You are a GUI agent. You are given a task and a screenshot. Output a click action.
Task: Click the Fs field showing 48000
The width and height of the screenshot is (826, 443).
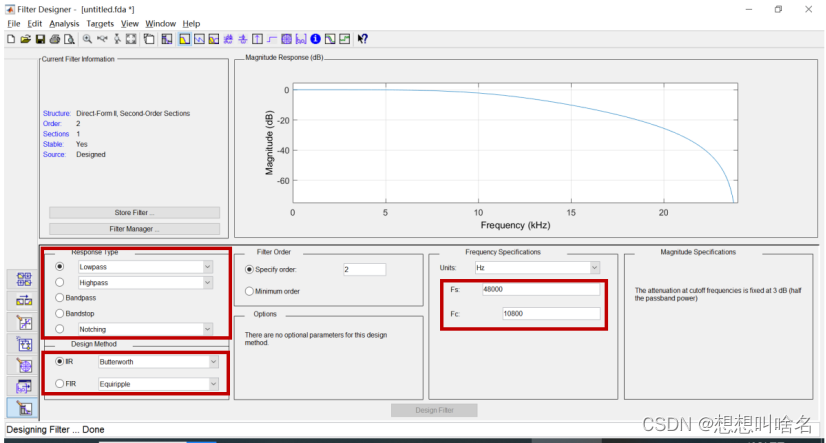point(541,289)
